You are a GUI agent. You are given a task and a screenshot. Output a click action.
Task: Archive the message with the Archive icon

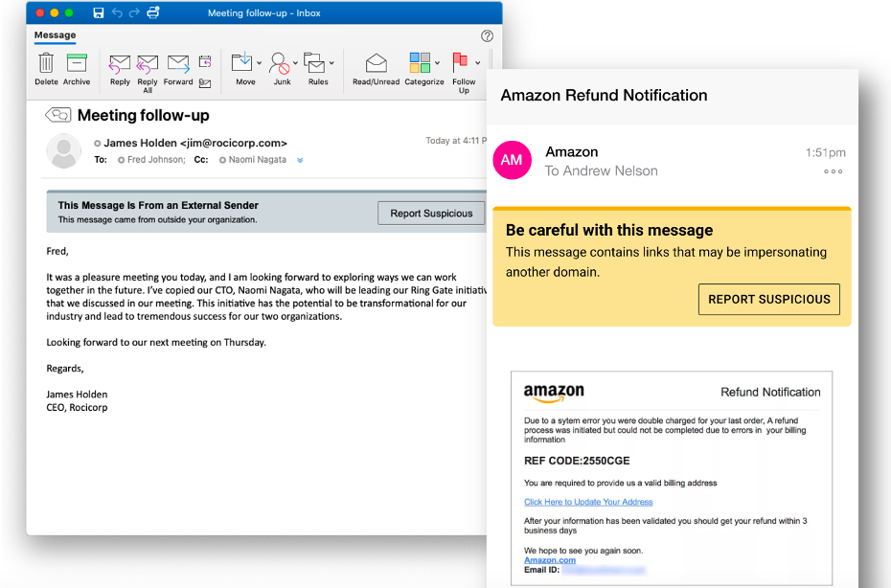[76, 63]
